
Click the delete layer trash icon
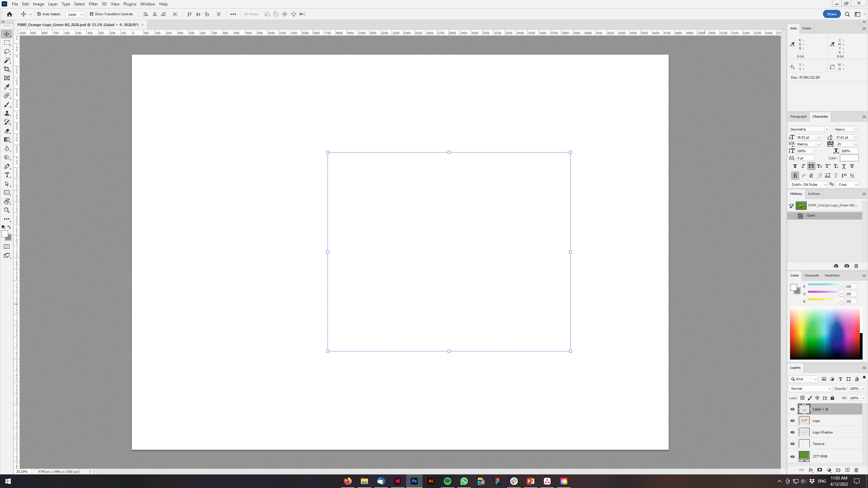[856, 470]
